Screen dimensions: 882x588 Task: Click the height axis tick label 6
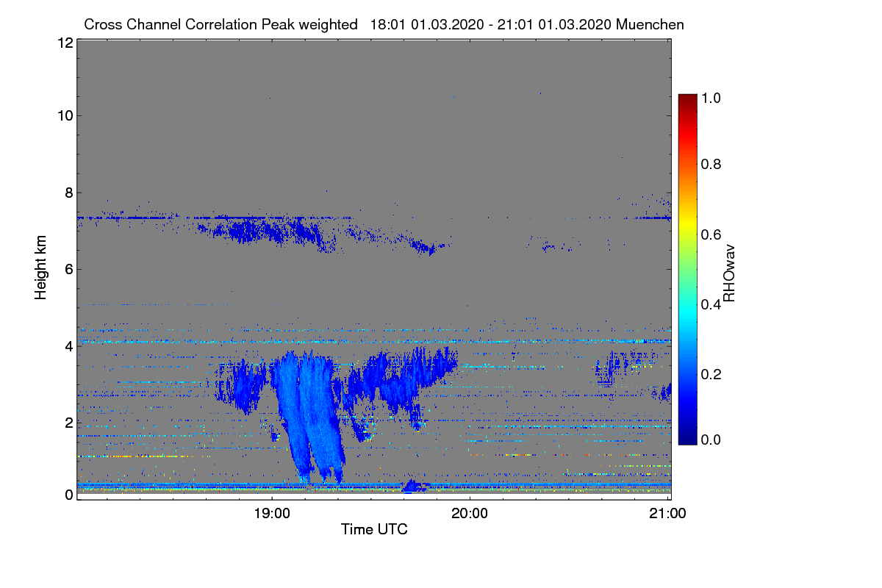[68, 269]
